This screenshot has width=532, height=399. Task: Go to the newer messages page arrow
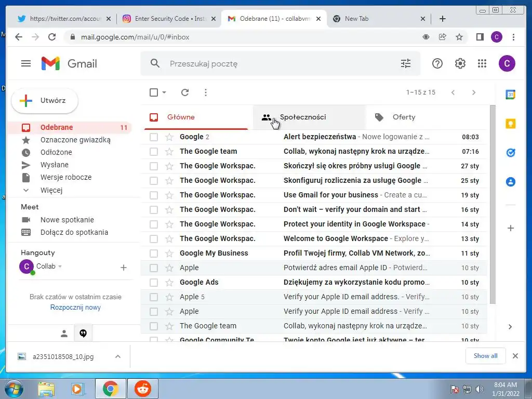[x=453, y=92]
